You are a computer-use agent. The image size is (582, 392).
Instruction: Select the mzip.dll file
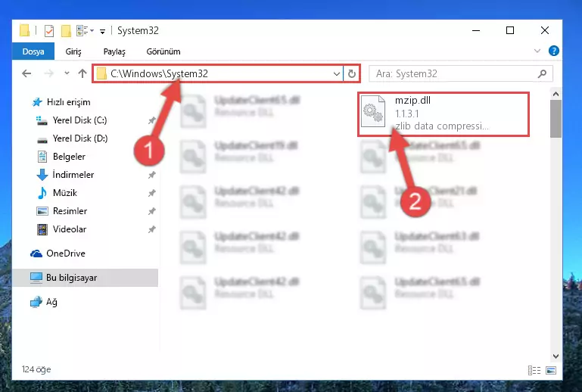(444, 114)
